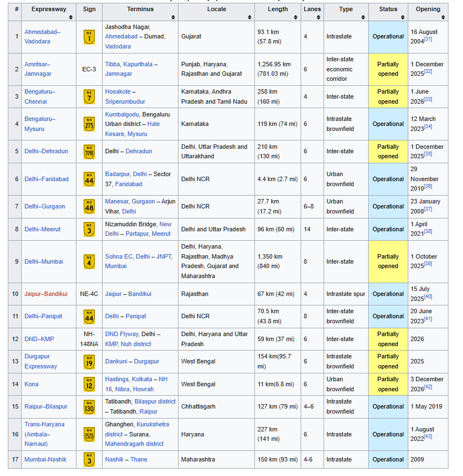Open the Delhi–Meerut expressway link
Viewport: 463px width, 476px height.
pyautogui.click(x=42, y=229)
